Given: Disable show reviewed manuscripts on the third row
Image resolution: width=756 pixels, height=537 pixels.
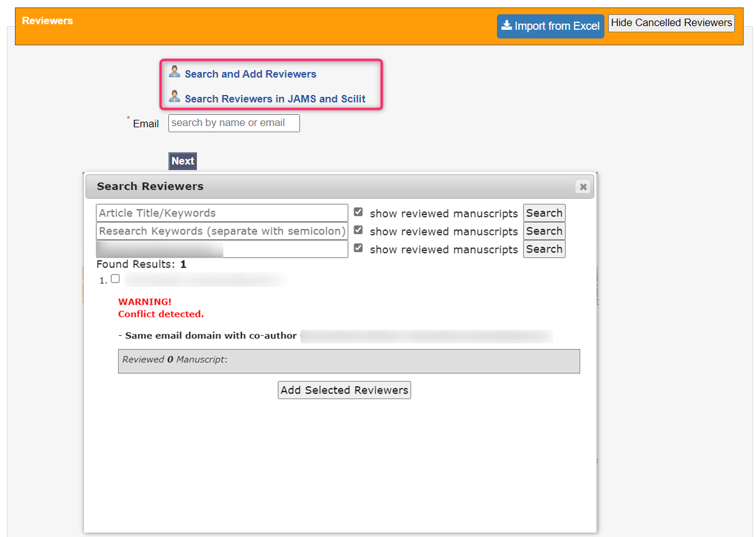Looking at the screenshot, I should (x=358, y=248).
